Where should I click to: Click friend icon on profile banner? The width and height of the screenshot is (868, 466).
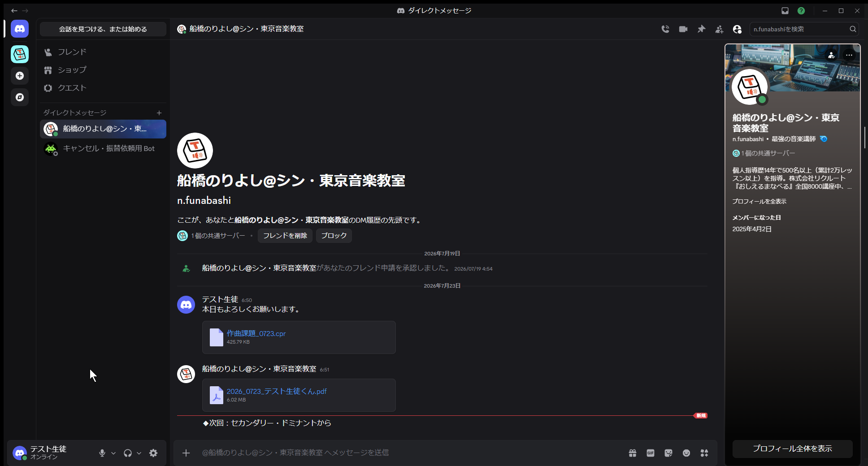[x=831, y=55]
